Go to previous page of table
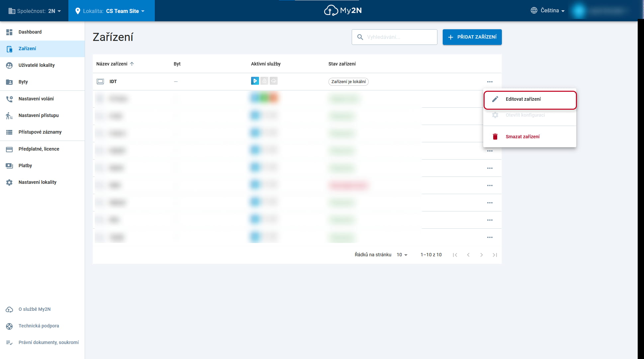644x359 pixels. 468,255
